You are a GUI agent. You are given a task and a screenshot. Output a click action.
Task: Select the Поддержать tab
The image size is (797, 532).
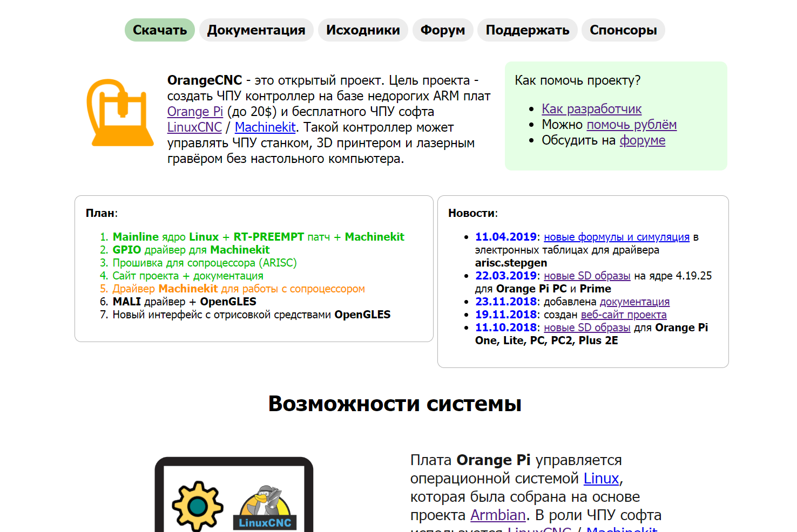tap(528, 30)
